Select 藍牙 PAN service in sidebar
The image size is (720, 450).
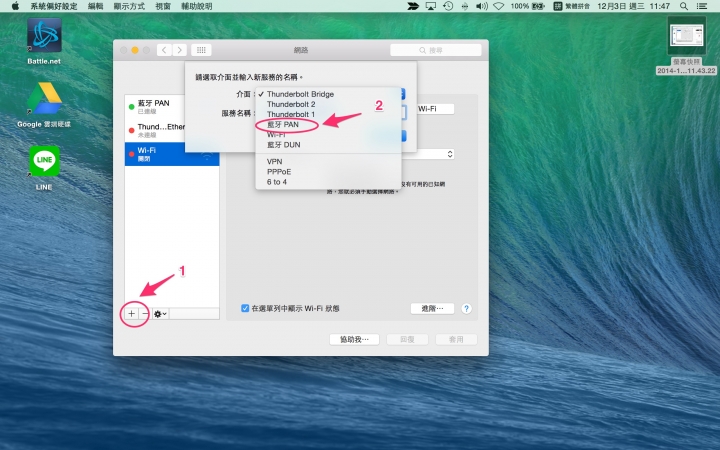(x=155, y=107)
